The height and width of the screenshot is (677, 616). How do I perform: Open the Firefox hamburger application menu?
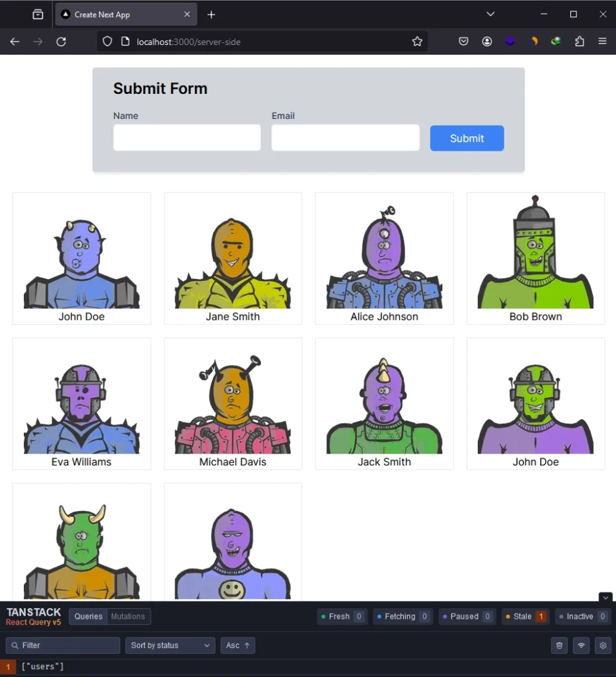(602, 42)
